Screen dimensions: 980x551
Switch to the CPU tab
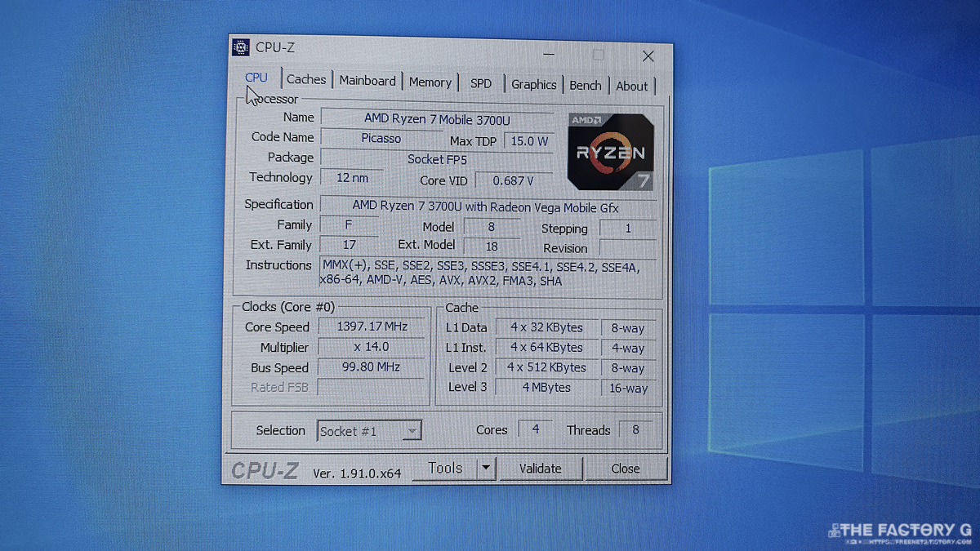(x=256, y=78)
